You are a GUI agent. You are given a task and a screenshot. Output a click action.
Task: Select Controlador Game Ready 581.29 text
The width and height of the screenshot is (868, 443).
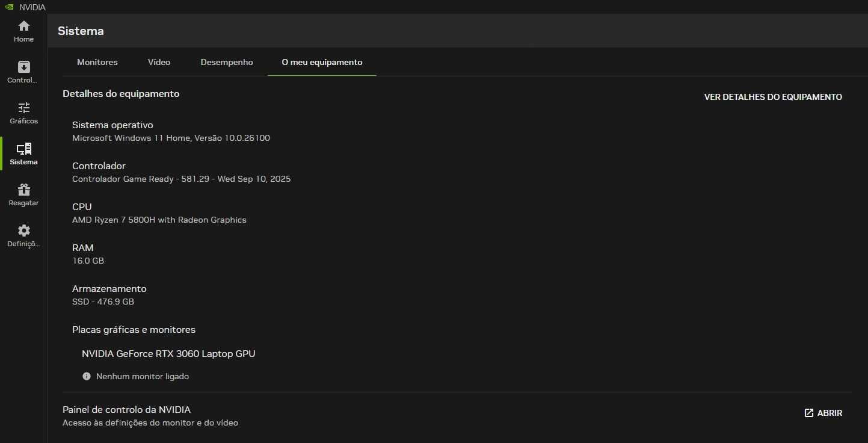coord(181,179)
